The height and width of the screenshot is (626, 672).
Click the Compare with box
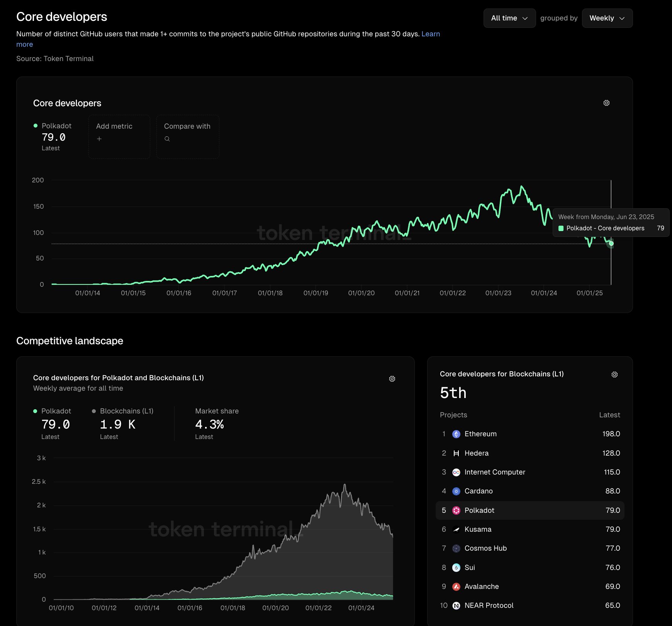click(x=188, y=137)
